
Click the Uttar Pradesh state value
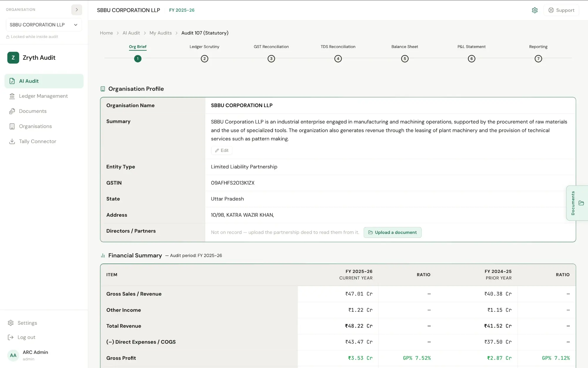click(x=227, y=199)
